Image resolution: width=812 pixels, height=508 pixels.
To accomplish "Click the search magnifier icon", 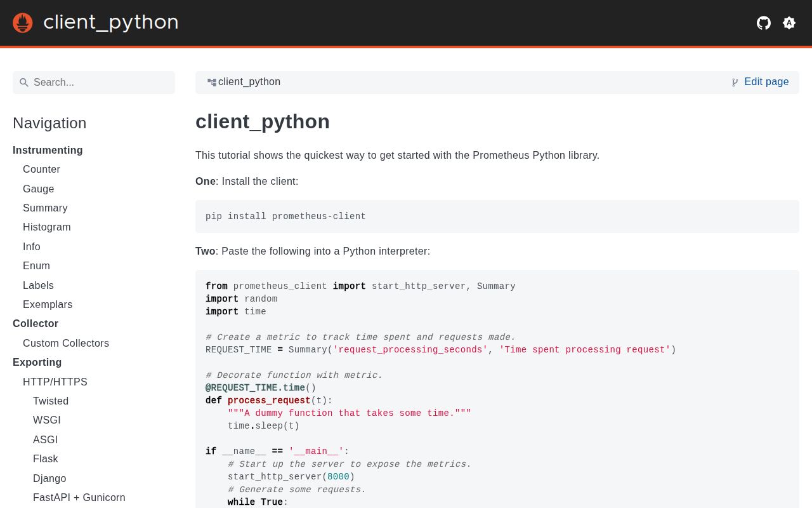I will pos(24,83).
